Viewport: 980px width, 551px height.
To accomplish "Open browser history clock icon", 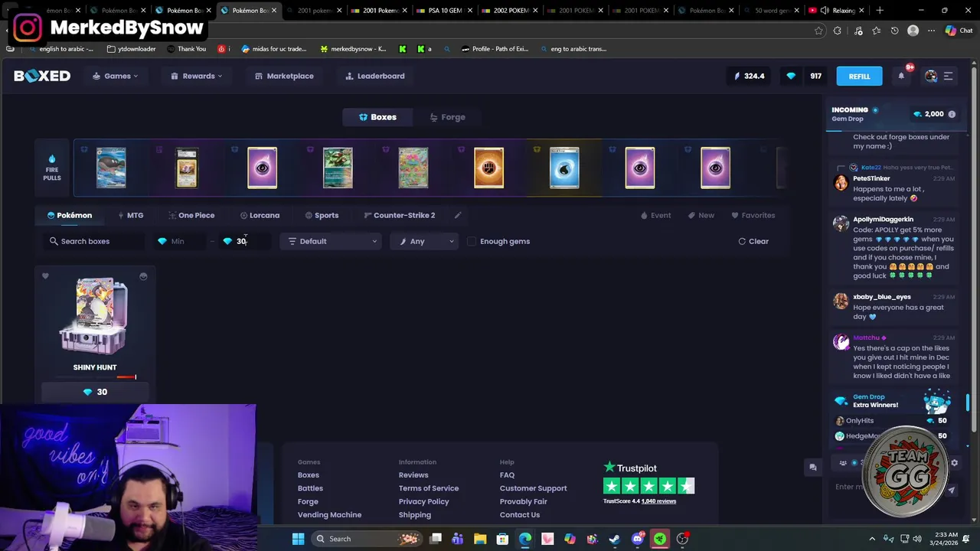I will 894,31.
